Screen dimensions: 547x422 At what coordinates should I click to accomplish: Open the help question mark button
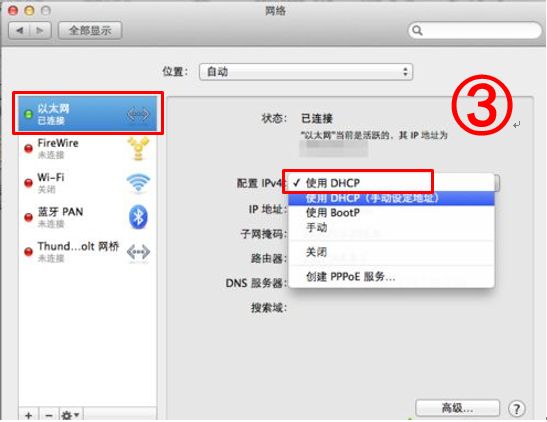[516, 408]
